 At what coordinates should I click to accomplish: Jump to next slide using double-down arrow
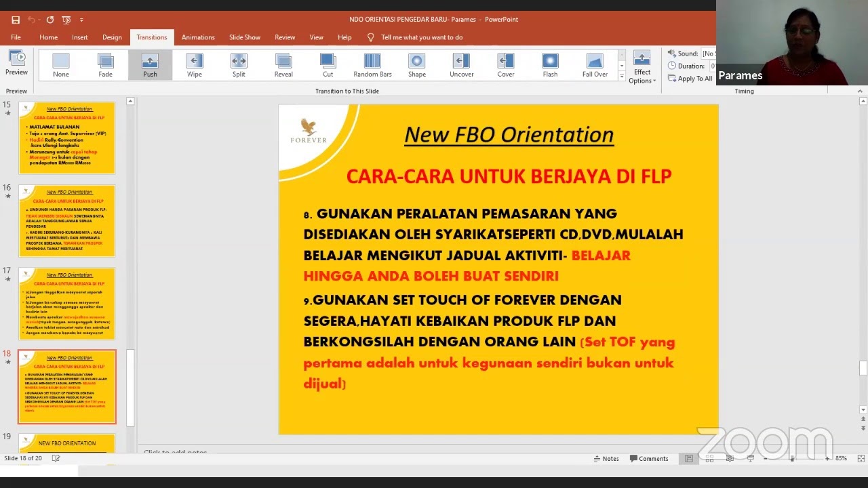pos(863,428)
